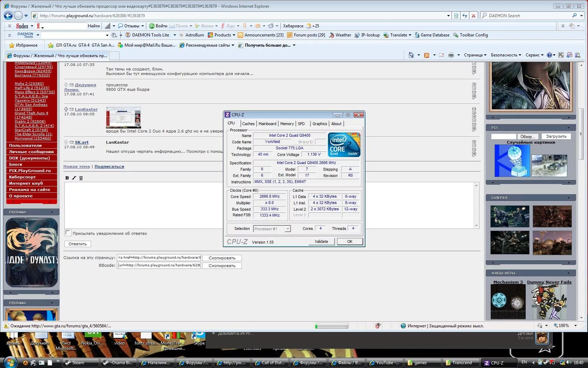The height and width of the screenshot is (368, 588).
Task: Open the IE Help question mark icon
Action: coord(549,55)
